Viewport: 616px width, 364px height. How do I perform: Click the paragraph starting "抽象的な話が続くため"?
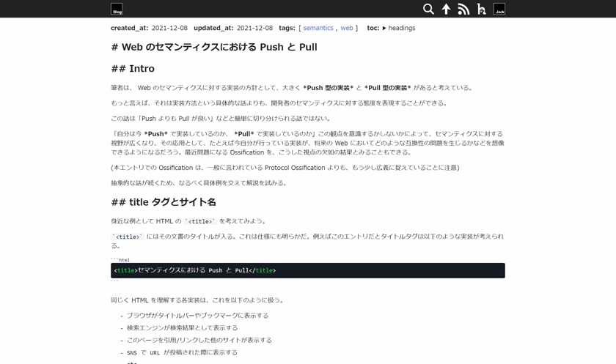pyautogui.click(x=199, y=183)
